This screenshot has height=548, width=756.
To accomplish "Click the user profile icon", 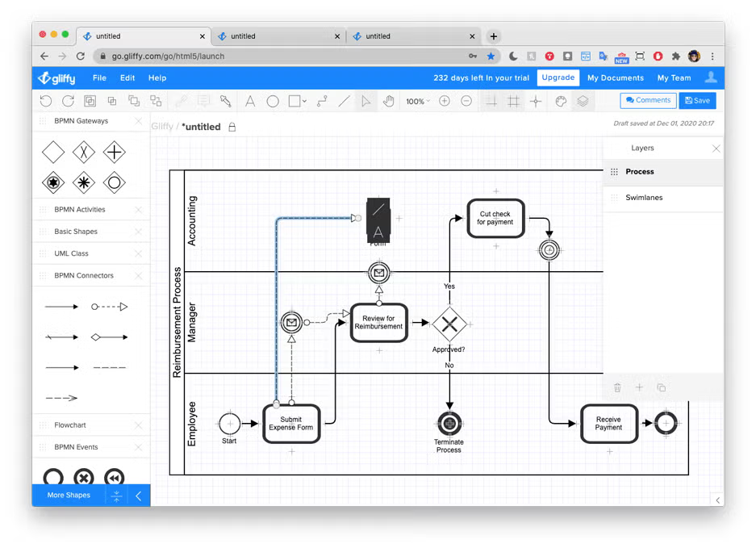I will 711,77.
